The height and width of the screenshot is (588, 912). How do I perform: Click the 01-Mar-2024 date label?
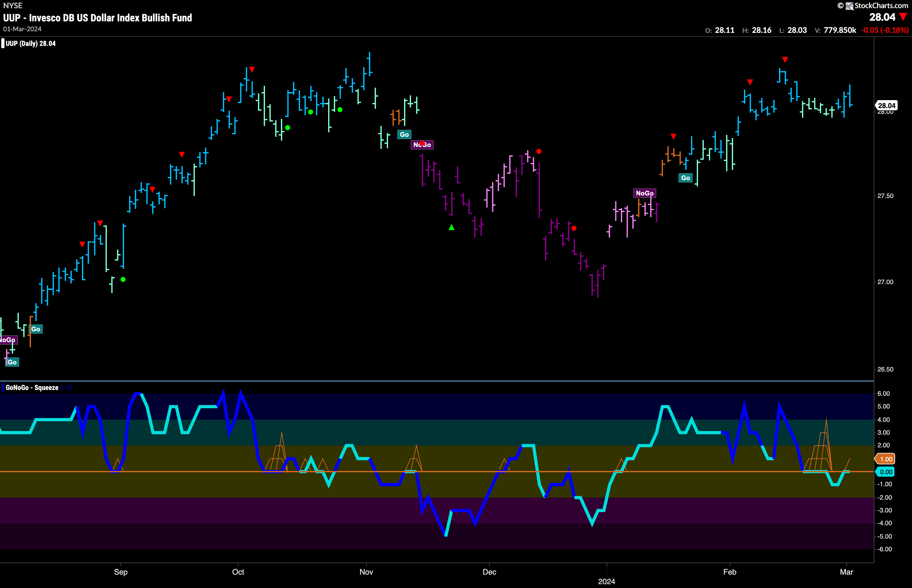(x=22, y=29)
